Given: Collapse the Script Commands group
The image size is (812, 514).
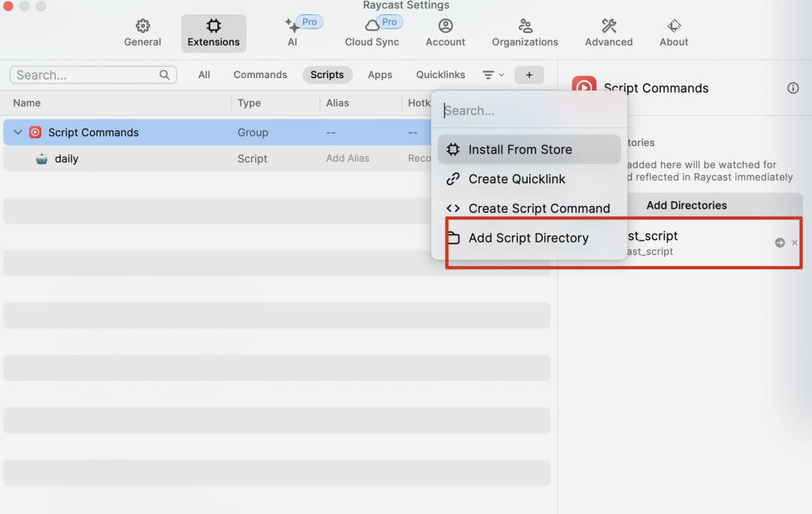Looking at the screenshot, I should (x=18, y=132).
